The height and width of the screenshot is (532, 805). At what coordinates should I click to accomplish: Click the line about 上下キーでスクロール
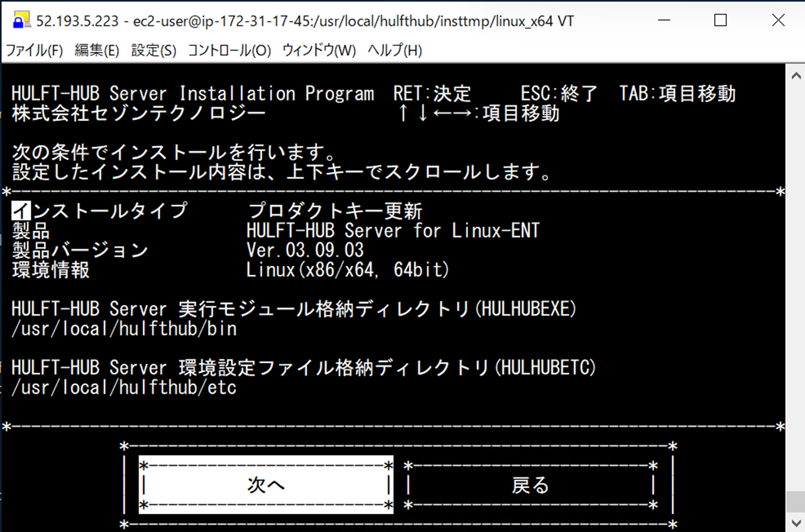[x=282, y=172]
